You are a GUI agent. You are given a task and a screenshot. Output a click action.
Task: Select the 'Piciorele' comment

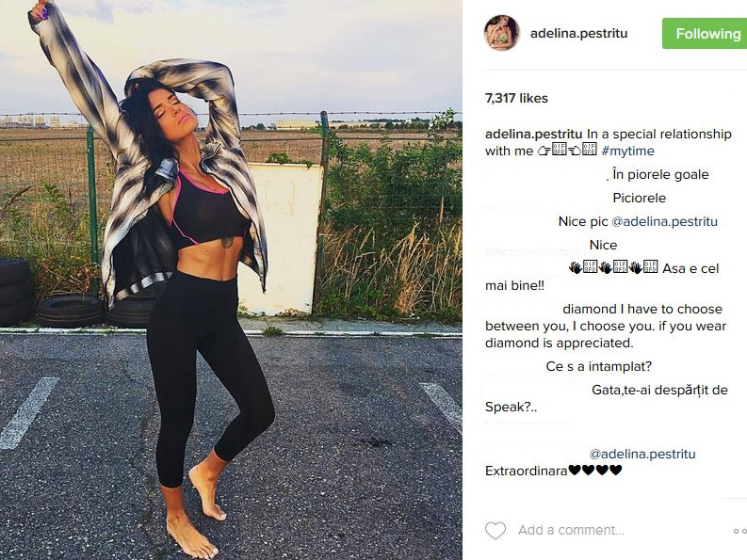coord(640,198)
